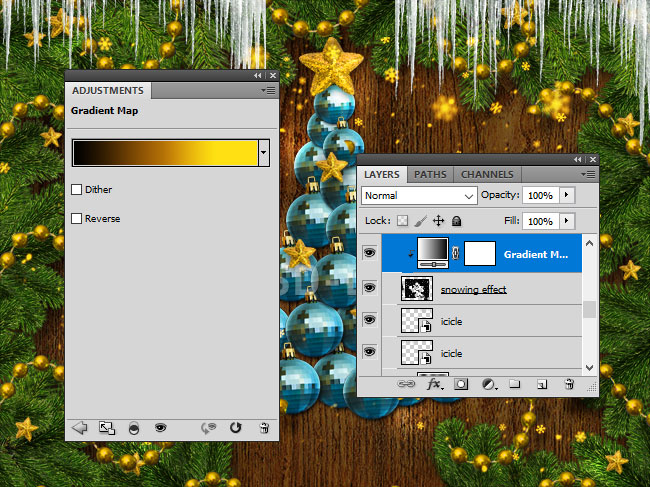Click the lock all padlock icon

pyautogui.click(x=456, y=221)
